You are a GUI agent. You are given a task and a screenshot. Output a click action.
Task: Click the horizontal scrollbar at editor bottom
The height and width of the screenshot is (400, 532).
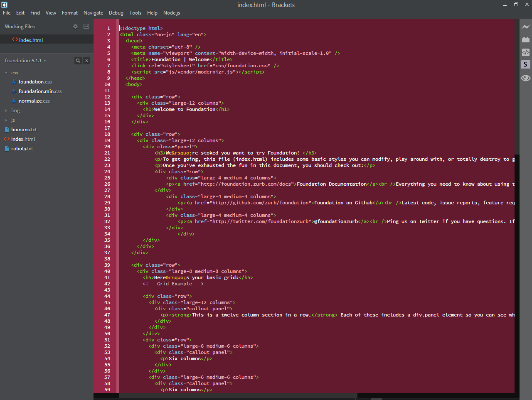pyautogui.click(x=238, y=395)
